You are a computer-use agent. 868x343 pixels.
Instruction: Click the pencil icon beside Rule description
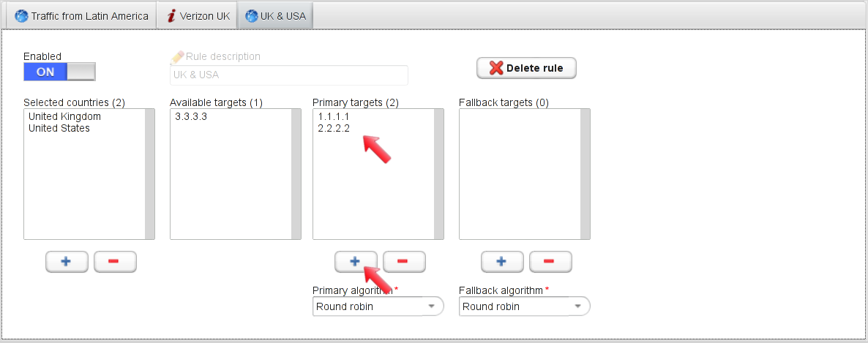[x=177, y=56]
